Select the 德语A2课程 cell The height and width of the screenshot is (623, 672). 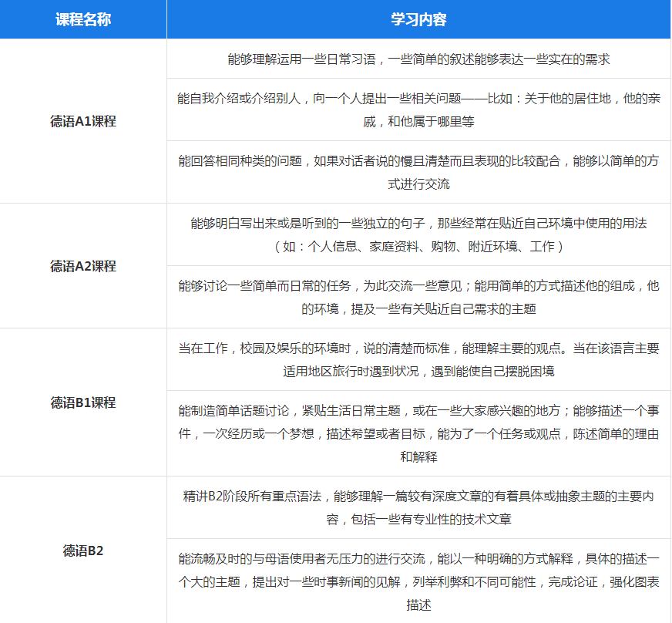click(x=83, y=266)
